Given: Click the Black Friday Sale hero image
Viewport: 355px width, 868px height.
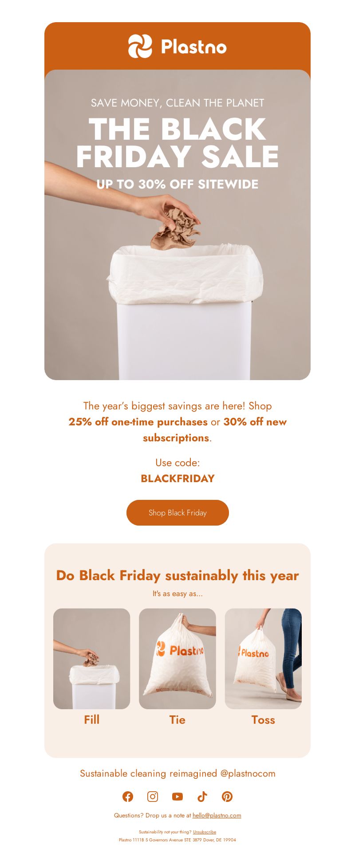Looking at the screenshot, I should 177,225.
